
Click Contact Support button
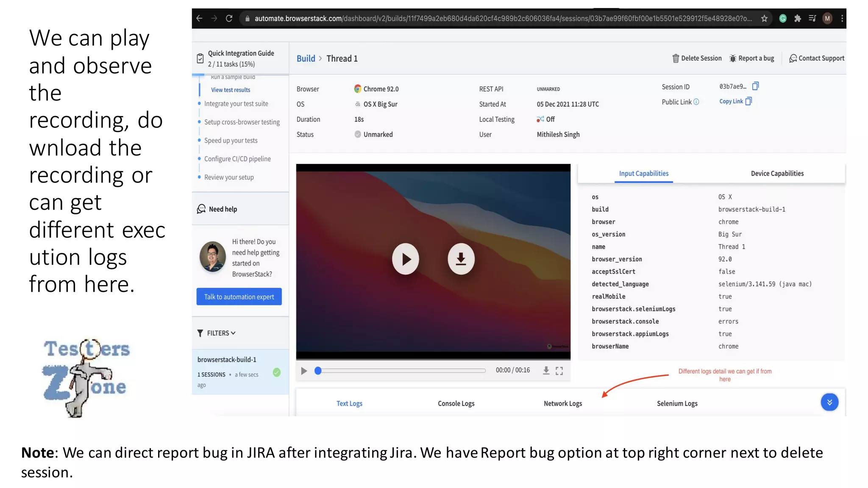pyautogui.click(x=817, y=58)
